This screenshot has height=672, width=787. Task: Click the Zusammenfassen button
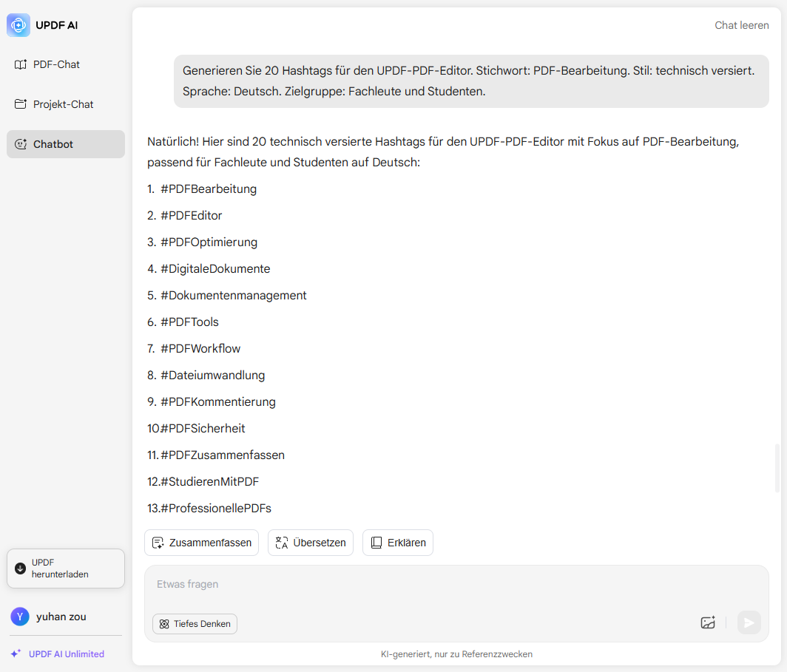point(202,543)
